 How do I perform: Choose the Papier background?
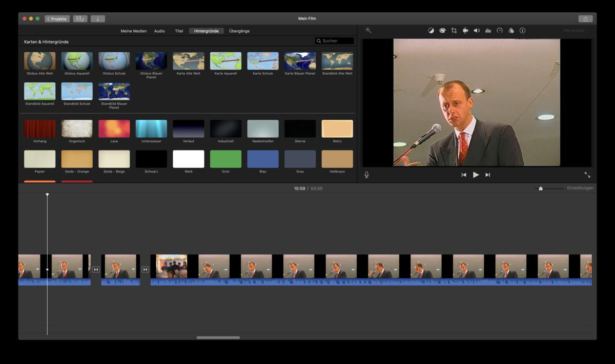[x=39, y=159]
